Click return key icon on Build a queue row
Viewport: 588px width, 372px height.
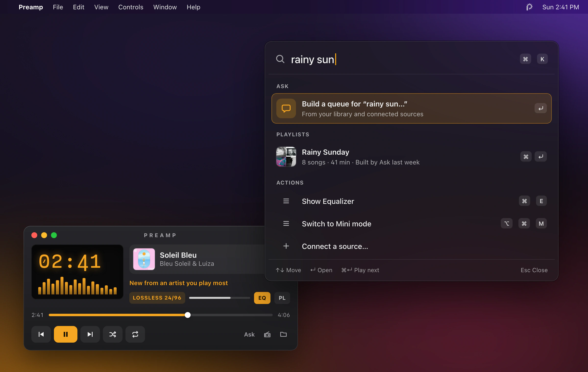[541, 108]
